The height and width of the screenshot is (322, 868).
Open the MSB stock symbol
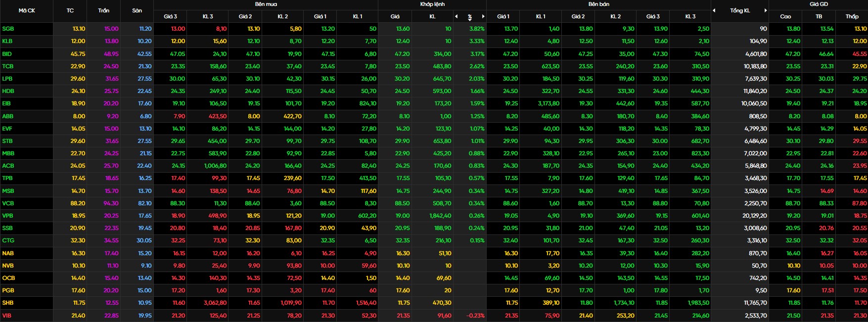(8, 191)
